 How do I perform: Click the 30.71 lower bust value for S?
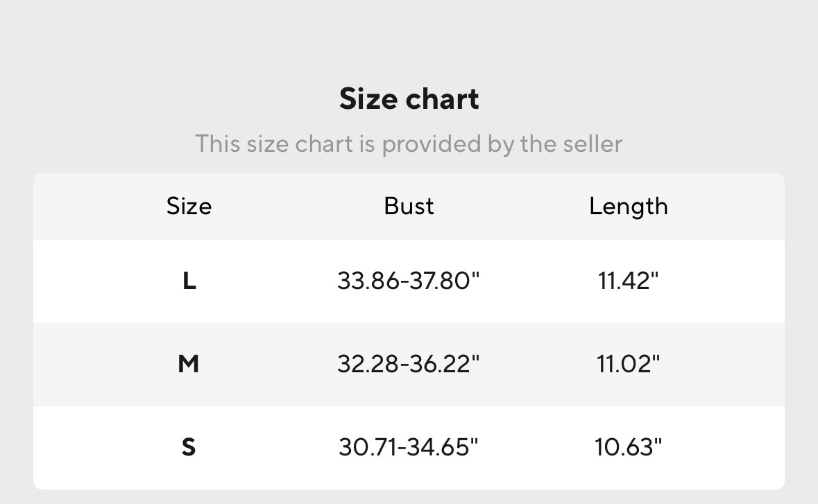coord(366,446)
